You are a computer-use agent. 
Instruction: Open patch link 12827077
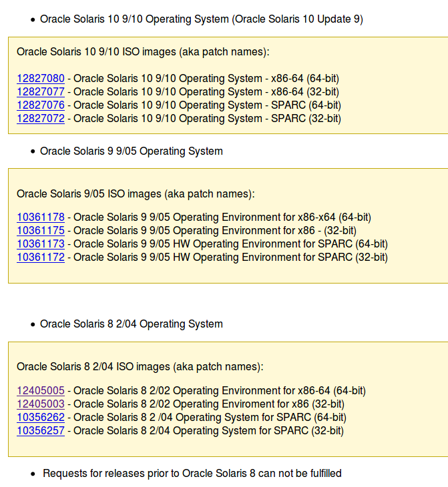click(x=41, y=91)
